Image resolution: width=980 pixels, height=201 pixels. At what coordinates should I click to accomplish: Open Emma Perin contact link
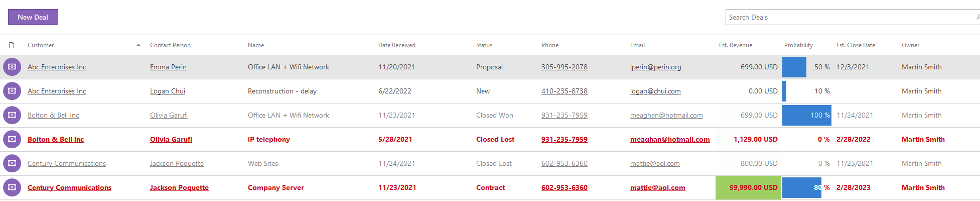point(168,67)
